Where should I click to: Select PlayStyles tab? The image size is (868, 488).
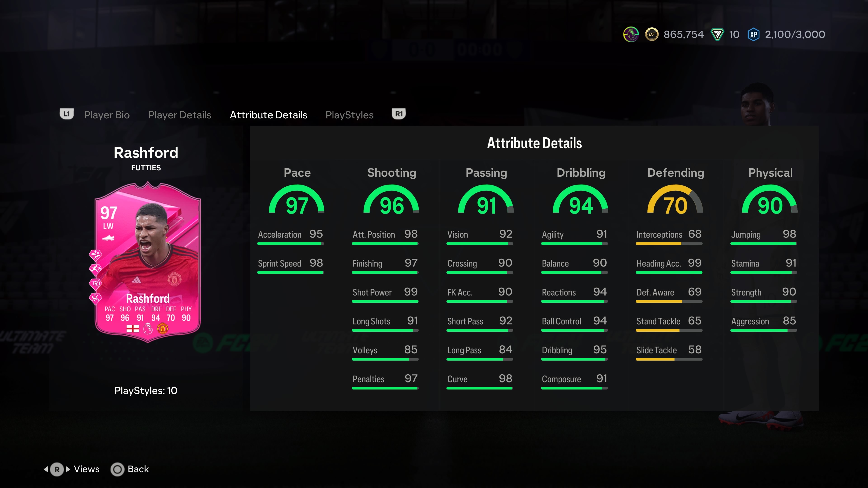click(x=349, y=114)
